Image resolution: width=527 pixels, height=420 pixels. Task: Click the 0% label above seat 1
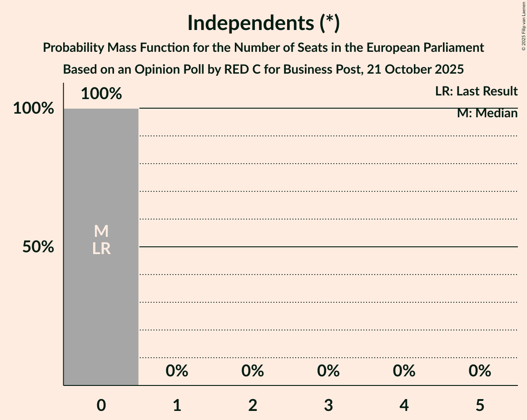(177, 371)
